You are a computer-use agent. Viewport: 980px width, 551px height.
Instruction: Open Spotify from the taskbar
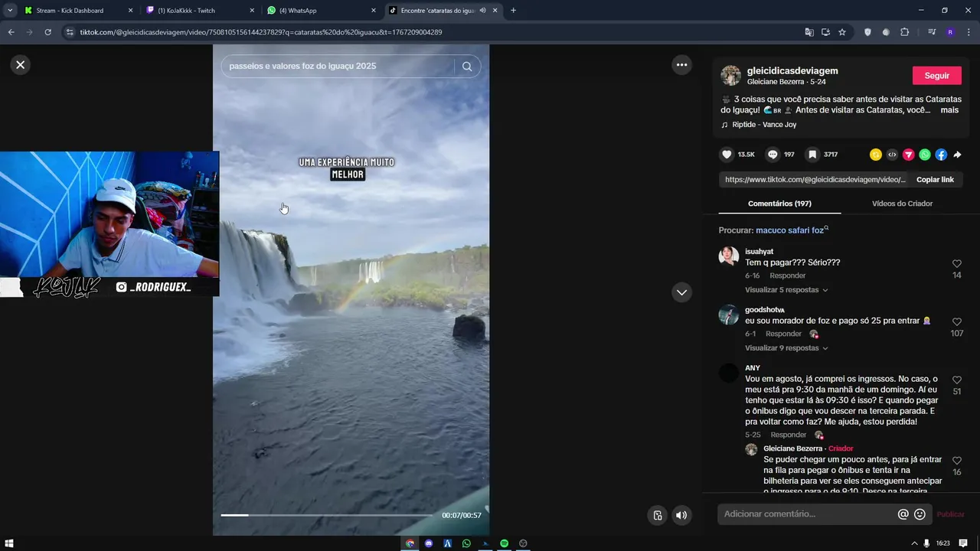point(505,543)
